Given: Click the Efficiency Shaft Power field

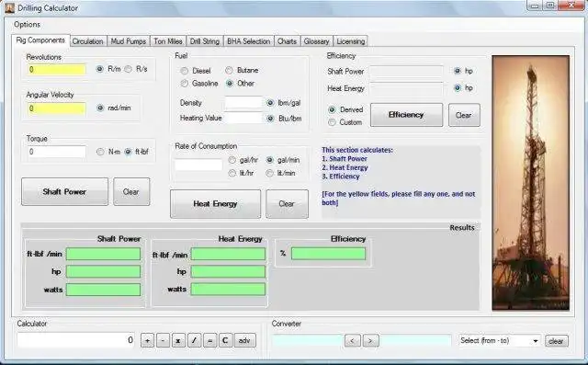Looking at the screenshot, I should coord(406,72).
